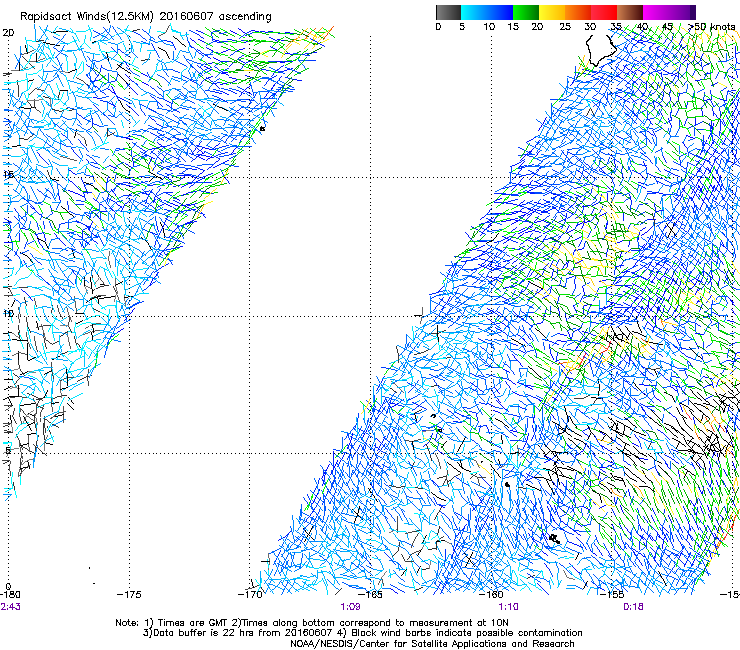
Task: Click the purple time stamp '0:18'
Action: (633, 607)
